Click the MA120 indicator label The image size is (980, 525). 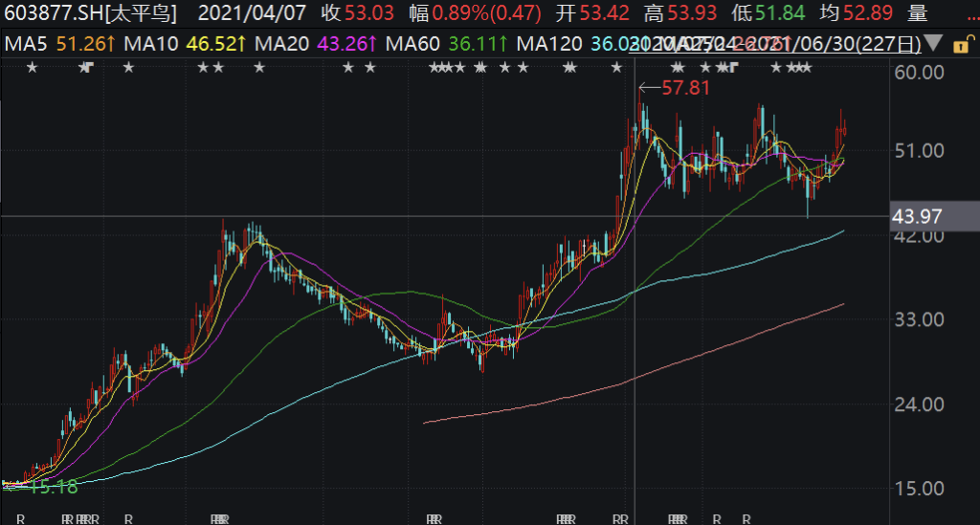point(550,44)
